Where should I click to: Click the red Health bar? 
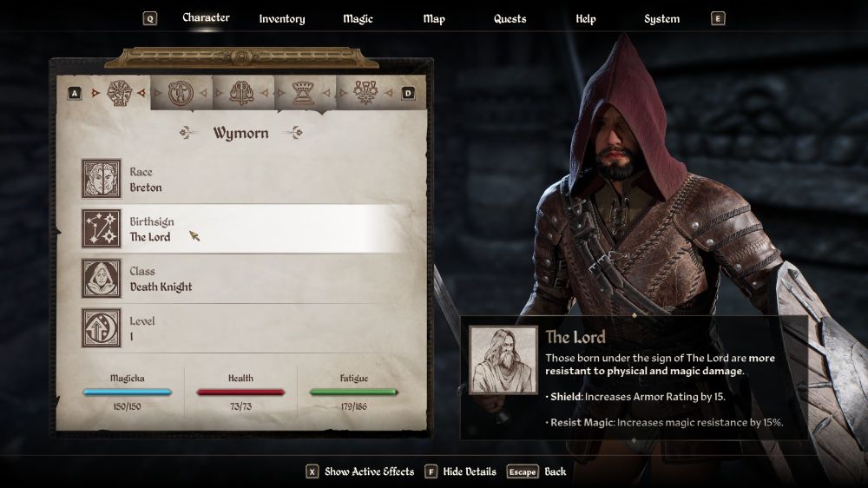240,392
